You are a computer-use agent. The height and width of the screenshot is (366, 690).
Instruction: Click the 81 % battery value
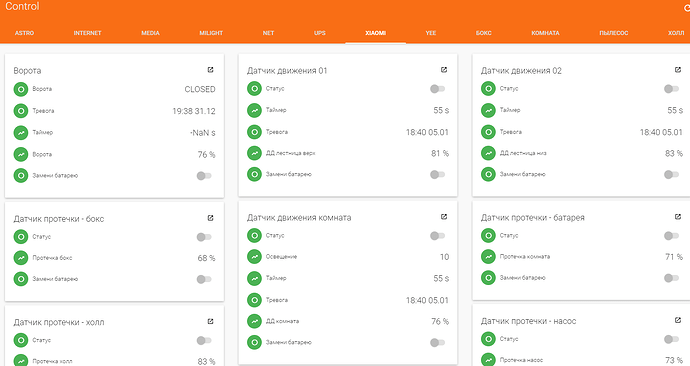pyautogui.click(x=440, y=154)
